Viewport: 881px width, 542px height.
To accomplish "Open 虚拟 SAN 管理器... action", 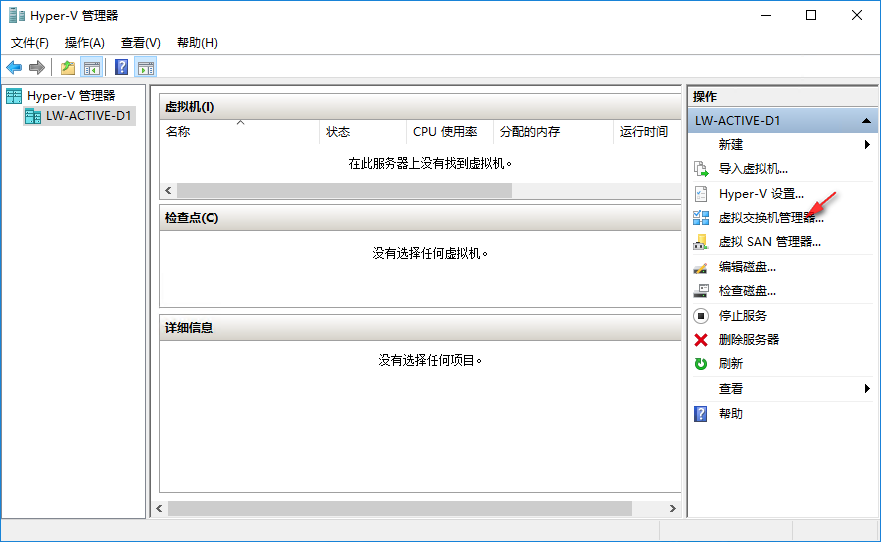I will tap(770, 242).
